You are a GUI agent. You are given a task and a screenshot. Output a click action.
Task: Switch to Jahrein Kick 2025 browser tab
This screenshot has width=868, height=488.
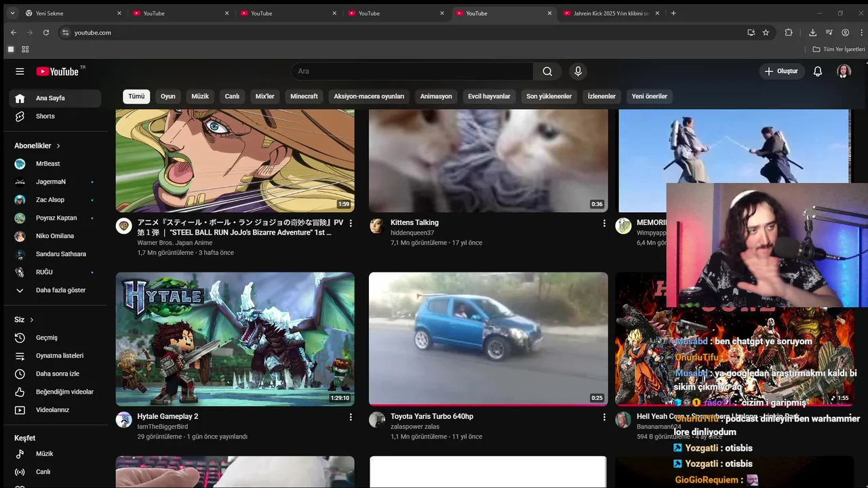point(612,13)
